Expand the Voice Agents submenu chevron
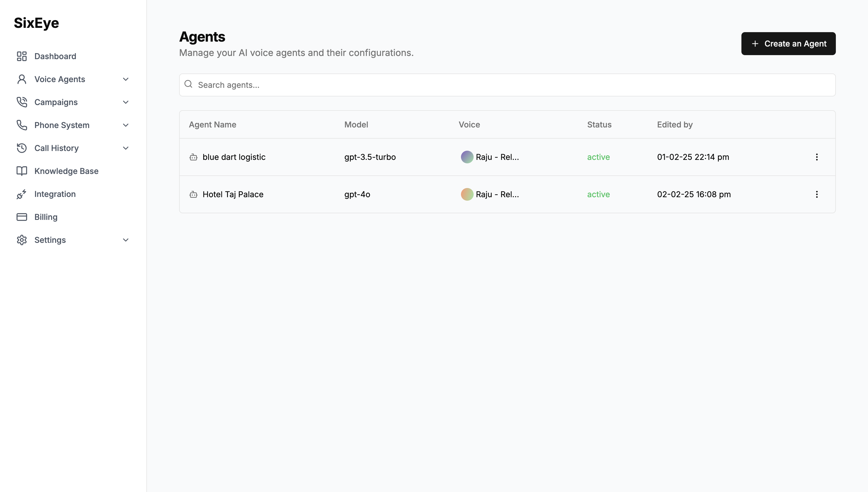 coord(126,79)
